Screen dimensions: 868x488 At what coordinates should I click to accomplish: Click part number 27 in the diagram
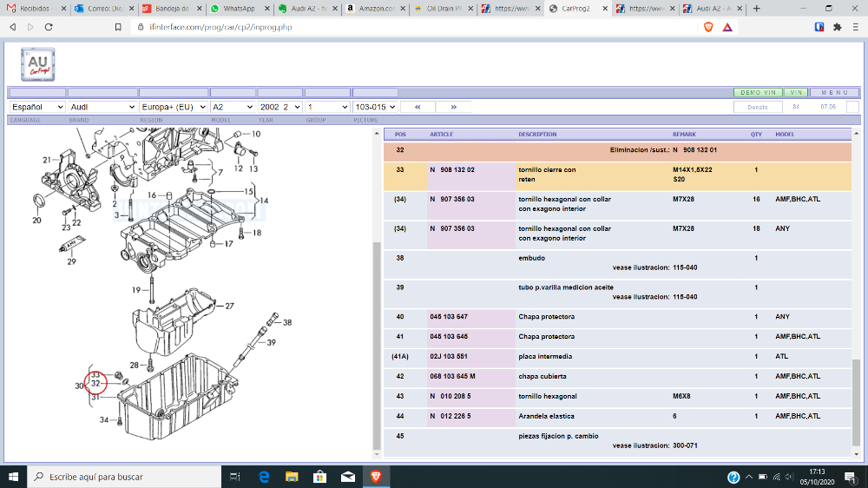[x=229, y=306]
